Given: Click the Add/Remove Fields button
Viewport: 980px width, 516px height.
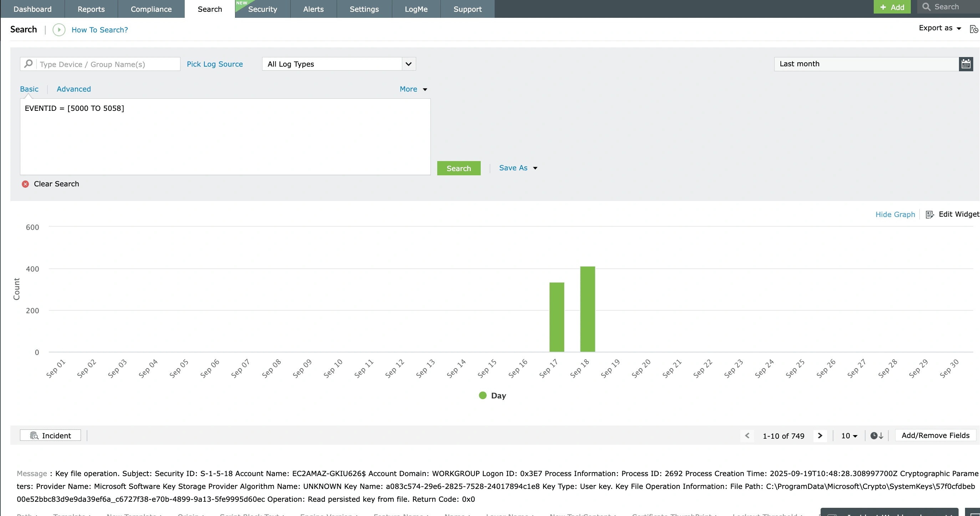Looking at the screenshot, I should [x=935, y=435].
